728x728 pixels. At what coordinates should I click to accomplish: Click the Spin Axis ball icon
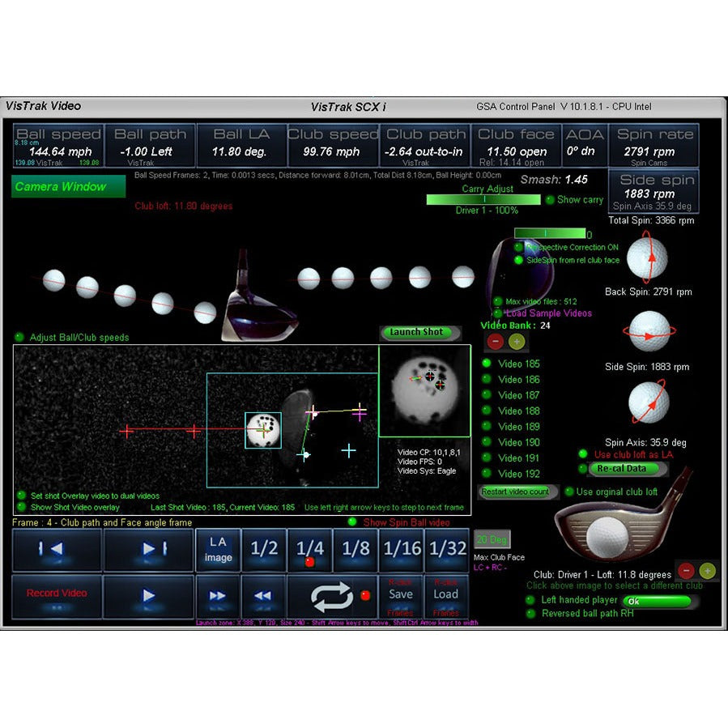(x=649, y=402)
